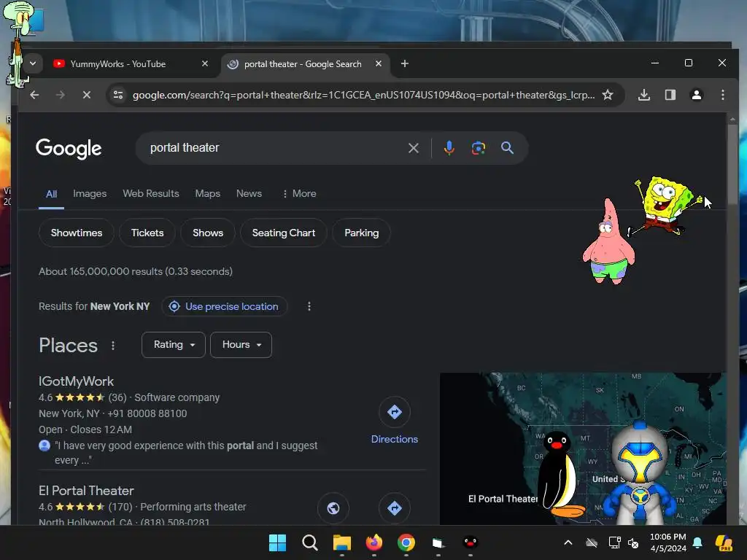Open Chrome profile menu
The image size is (747, 560).
[696, 95]
